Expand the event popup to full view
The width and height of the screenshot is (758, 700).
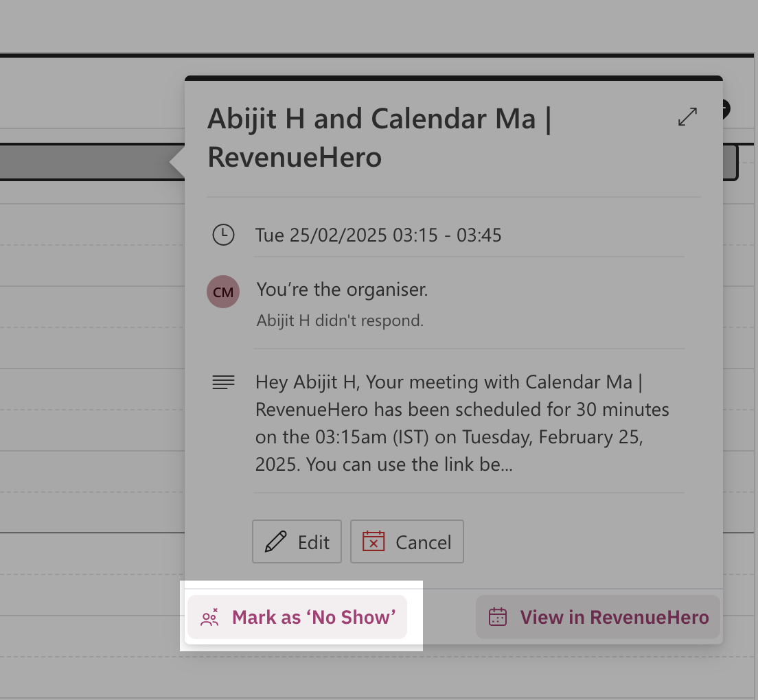tap(687, 117)
